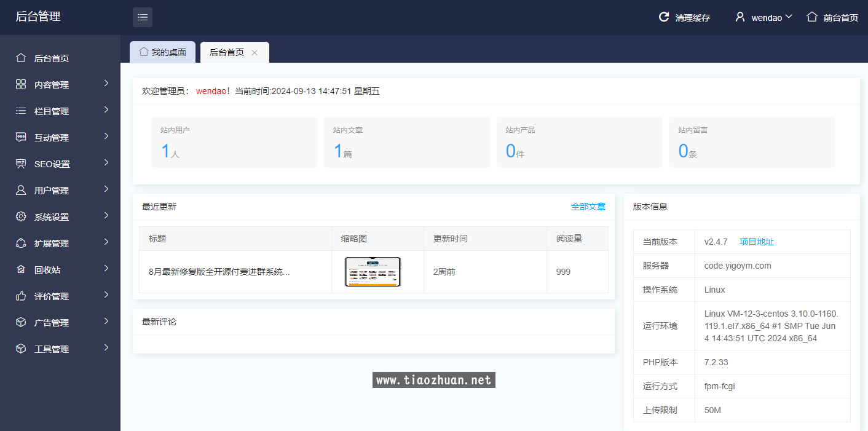Click the user avatar icon beside wendao
Image resolution: width=868 pixels, height=431 pixels.
(740, 17)
